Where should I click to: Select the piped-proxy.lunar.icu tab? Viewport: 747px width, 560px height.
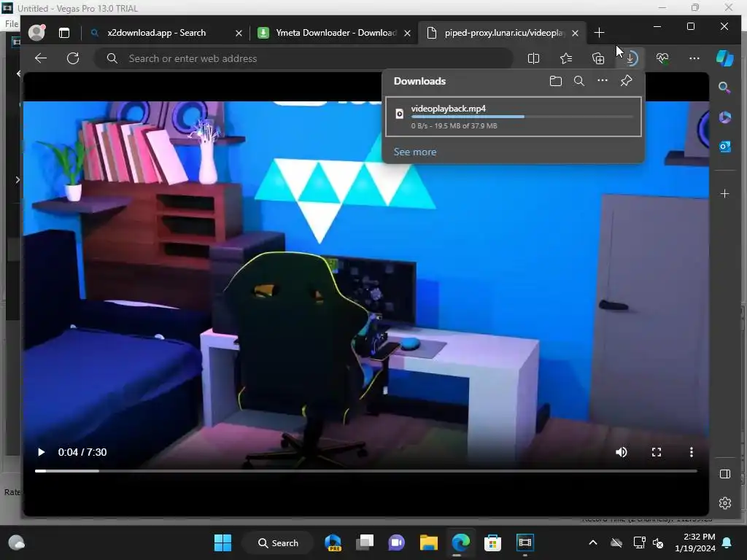[x=503, y=33]
